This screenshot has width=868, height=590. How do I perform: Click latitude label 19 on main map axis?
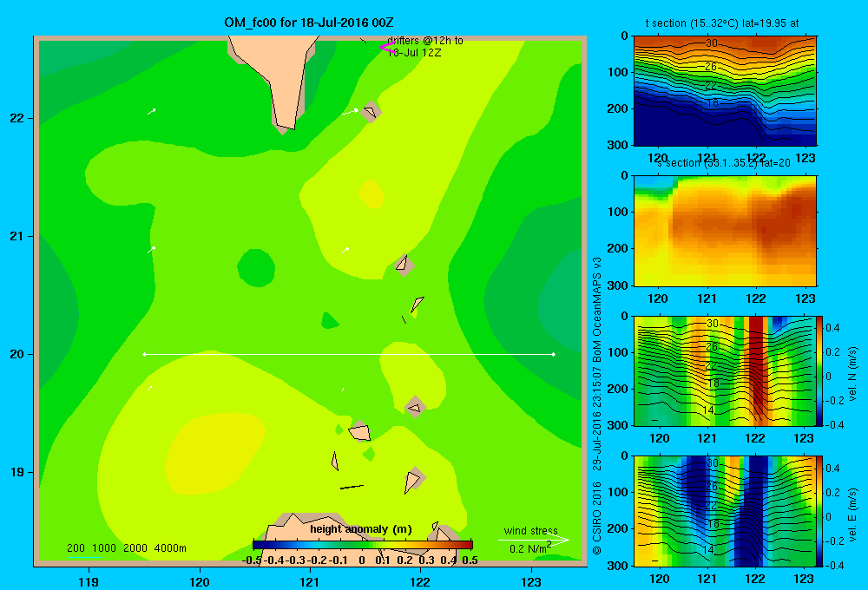[x=17, y=472]
